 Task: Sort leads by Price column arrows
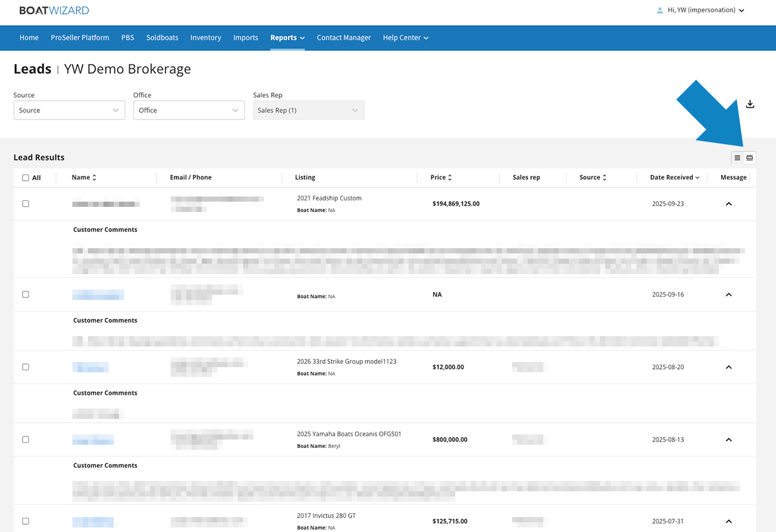pyautogui.click(x=450, y=178)
